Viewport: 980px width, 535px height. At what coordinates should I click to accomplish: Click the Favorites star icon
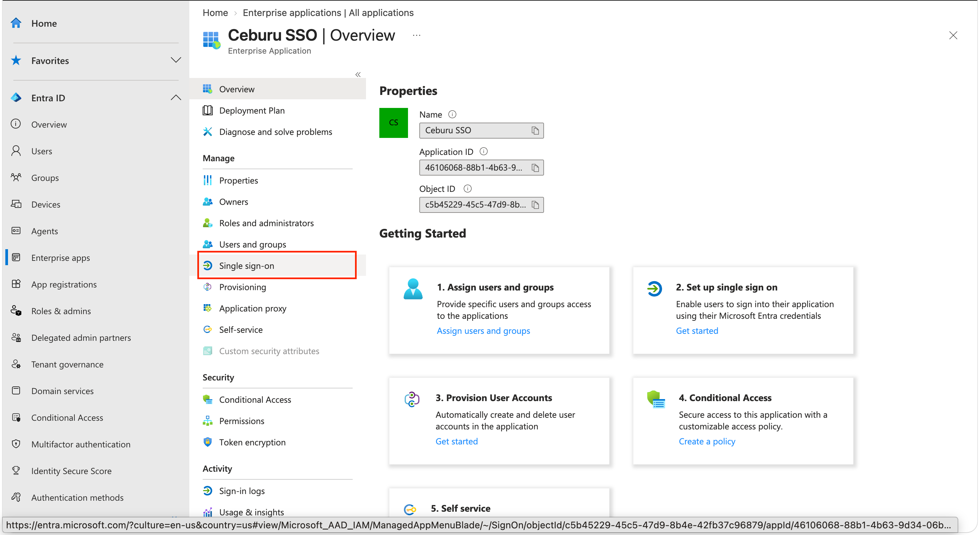16,60
